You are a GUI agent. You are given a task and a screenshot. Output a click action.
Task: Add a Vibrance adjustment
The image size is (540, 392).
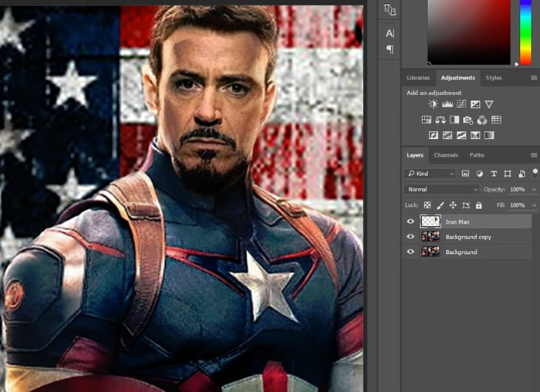(x=489, y=104)
